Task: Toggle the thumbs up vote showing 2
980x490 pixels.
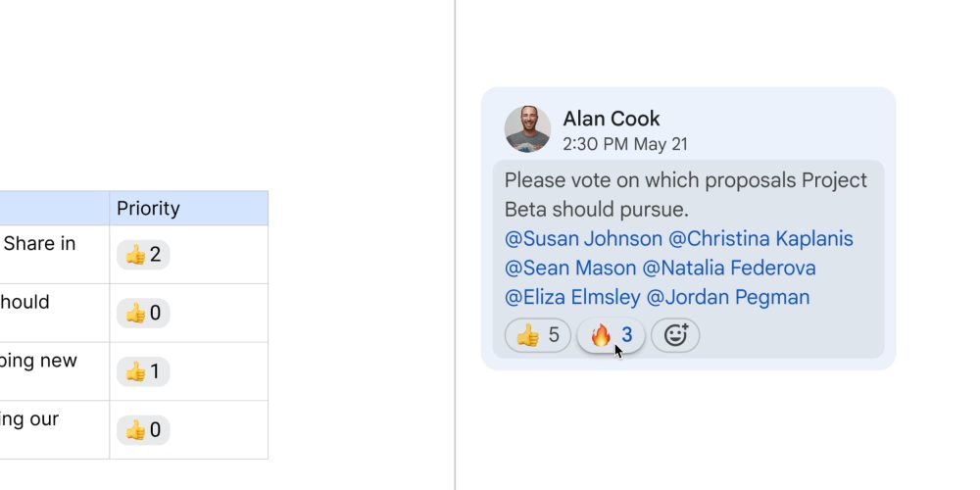Action: coord(143,255)
